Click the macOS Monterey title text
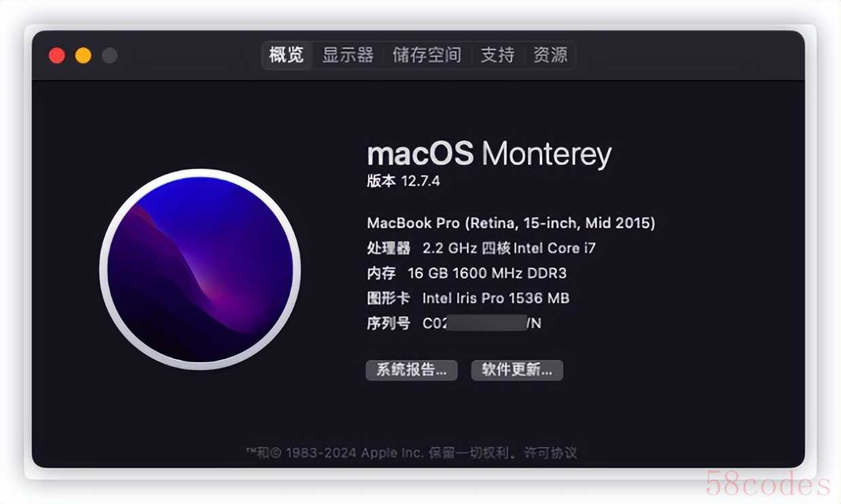Screen dimensions: 841x504 pyautogui.click(x=489, y=155)
